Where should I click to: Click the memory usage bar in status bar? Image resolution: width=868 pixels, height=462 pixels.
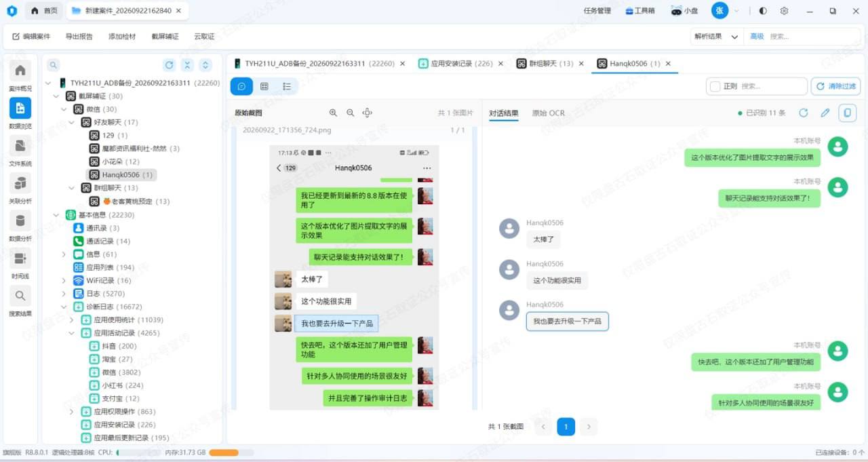tap(231, 453)
